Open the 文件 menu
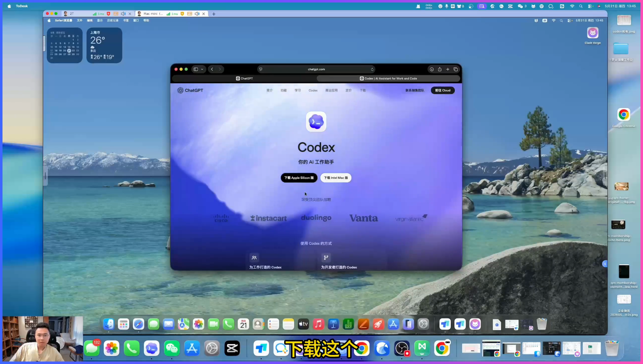The image size is (643, 364). [x=80, y=21]
